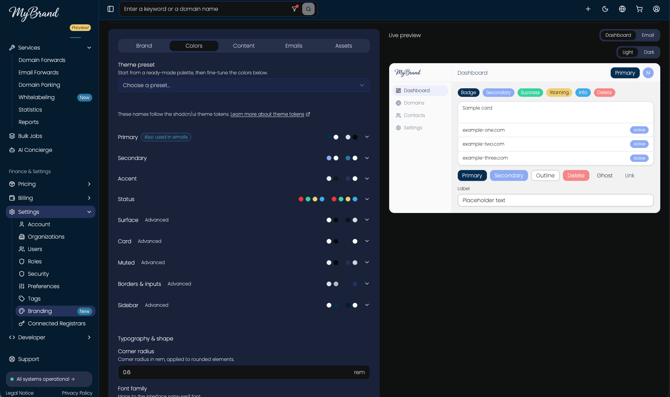Click the preview Outline button
Viewport: 670px width, 397px height.
click(545, 176)
